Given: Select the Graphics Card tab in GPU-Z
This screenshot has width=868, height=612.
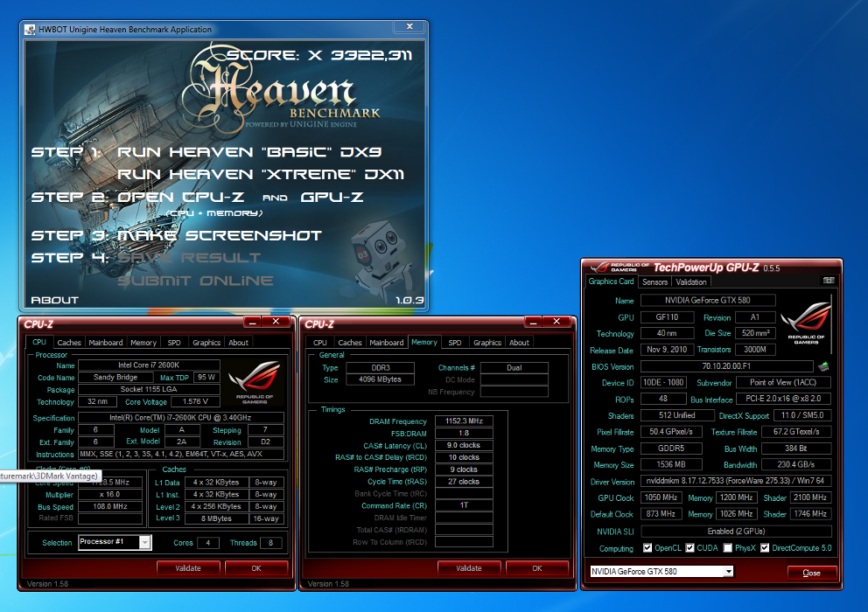Looking at the screenshot, I should tap(611, 282).
